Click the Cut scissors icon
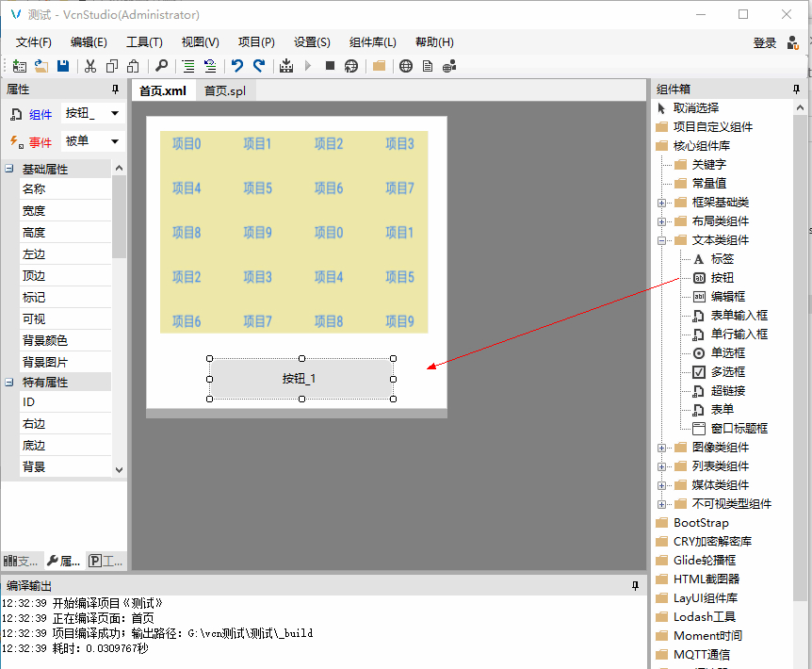 click(90, 66)
